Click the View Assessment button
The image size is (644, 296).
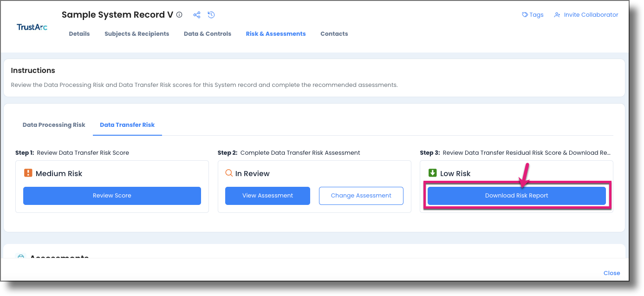(x=267, y=196)
